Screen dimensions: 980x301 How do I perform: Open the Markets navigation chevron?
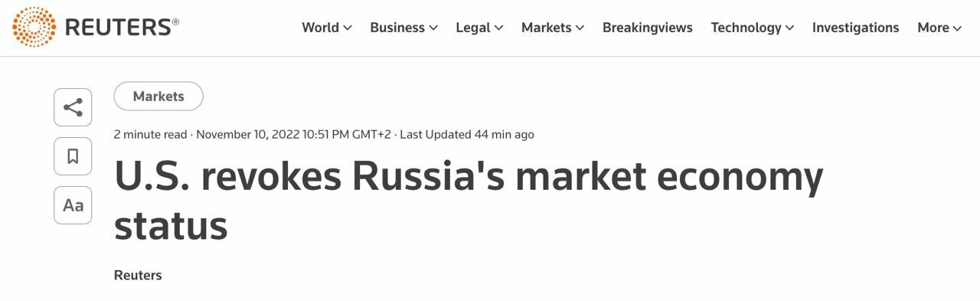(580, 28)
